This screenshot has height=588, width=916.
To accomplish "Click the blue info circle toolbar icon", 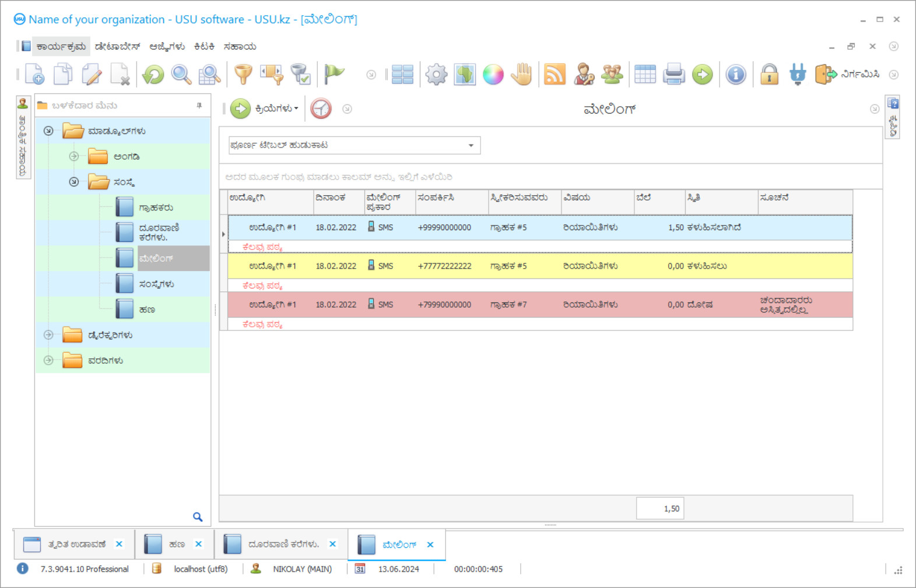I will (x=736, y=75).
